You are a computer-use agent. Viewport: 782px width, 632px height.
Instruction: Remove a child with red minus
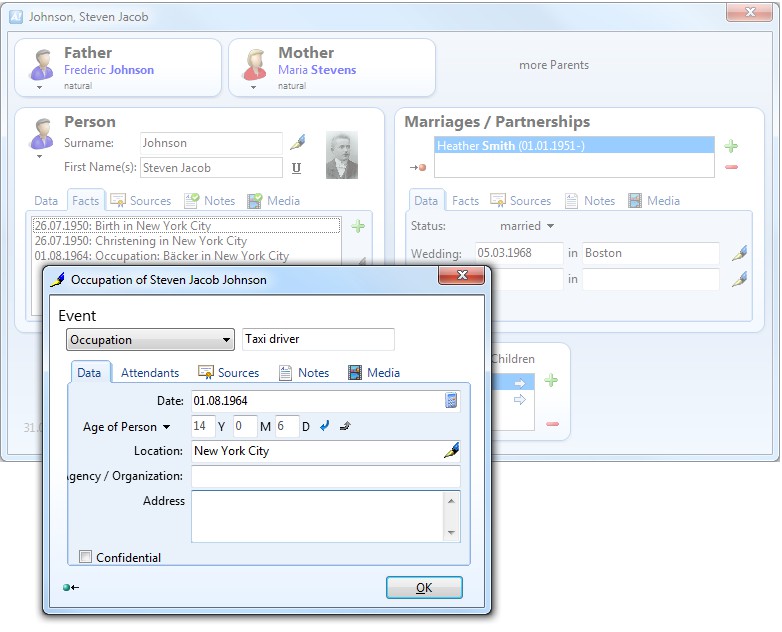click(552, 424)
